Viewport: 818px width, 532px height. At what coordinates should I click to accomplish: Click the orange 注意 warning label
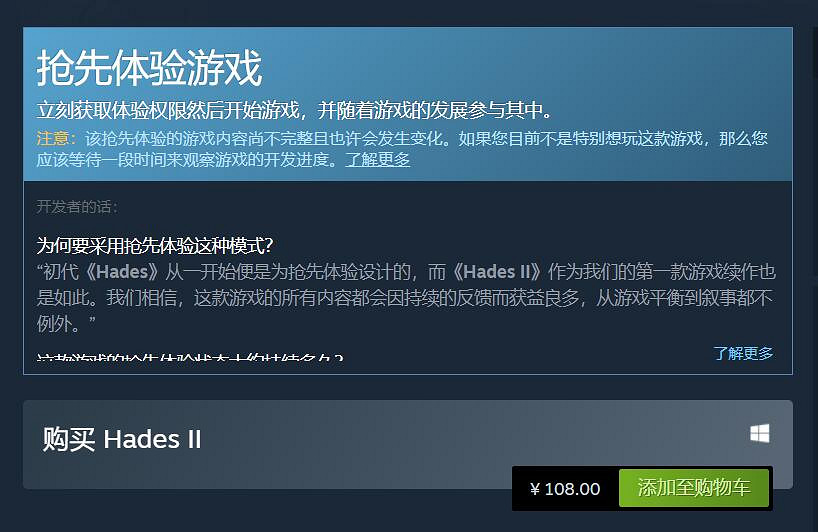[x=53, y=138]
